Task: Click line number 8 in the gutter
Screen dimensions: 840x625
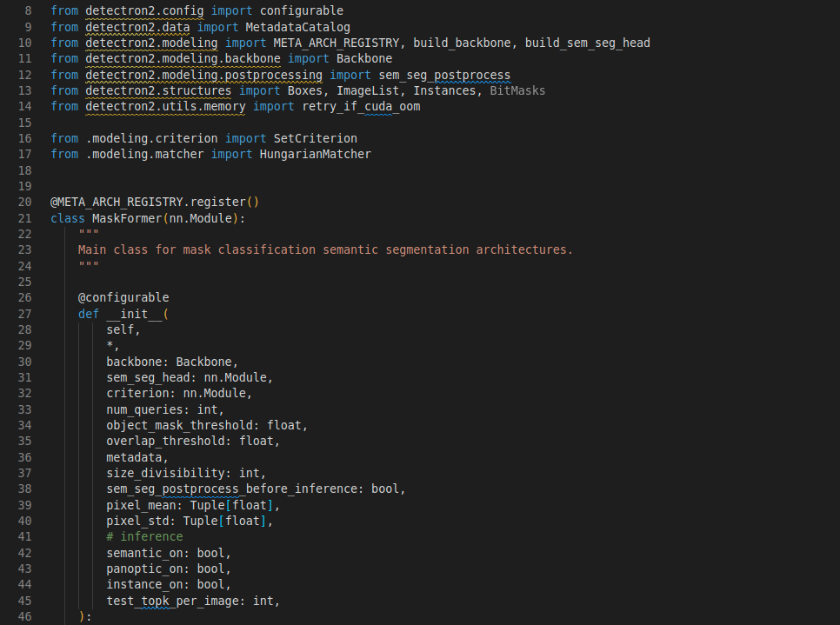Action: [x=29, y=11]
